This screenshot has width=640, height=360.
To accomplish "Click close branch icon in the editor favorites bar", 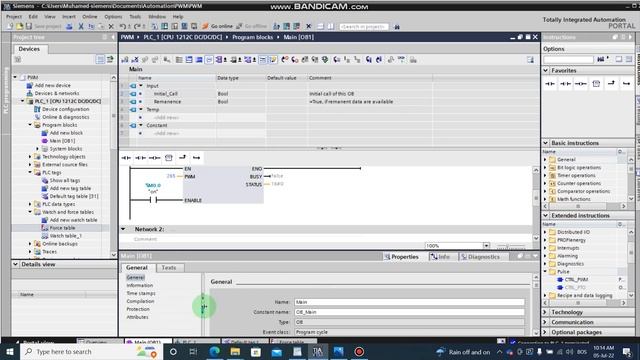I will 196,158.
